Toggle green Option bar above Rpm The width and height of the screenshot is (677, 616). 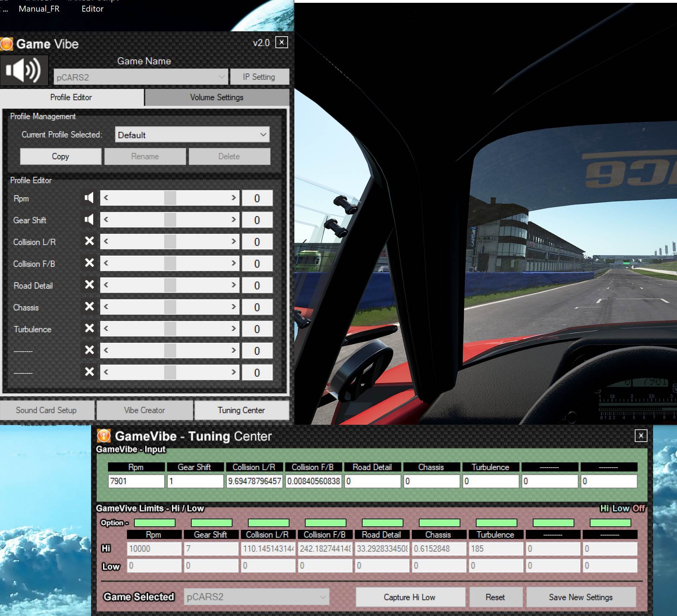154,523
